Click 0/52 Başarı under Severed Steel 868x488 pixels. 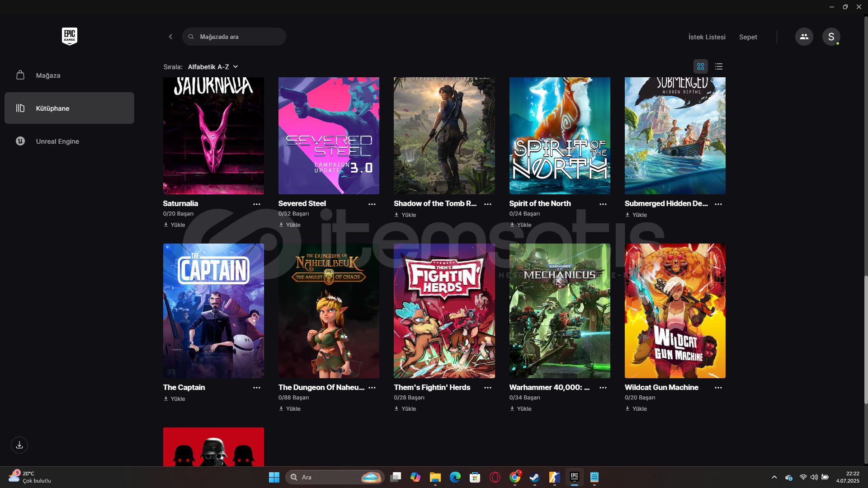click(294, 214)
